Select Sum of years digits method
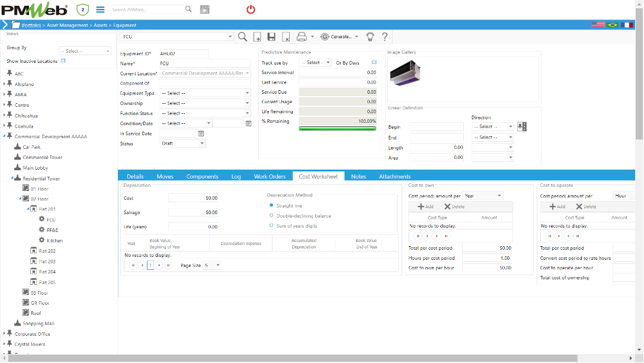Image resolution: width=644 pixels, height=363 pixels. pos(271,225)
